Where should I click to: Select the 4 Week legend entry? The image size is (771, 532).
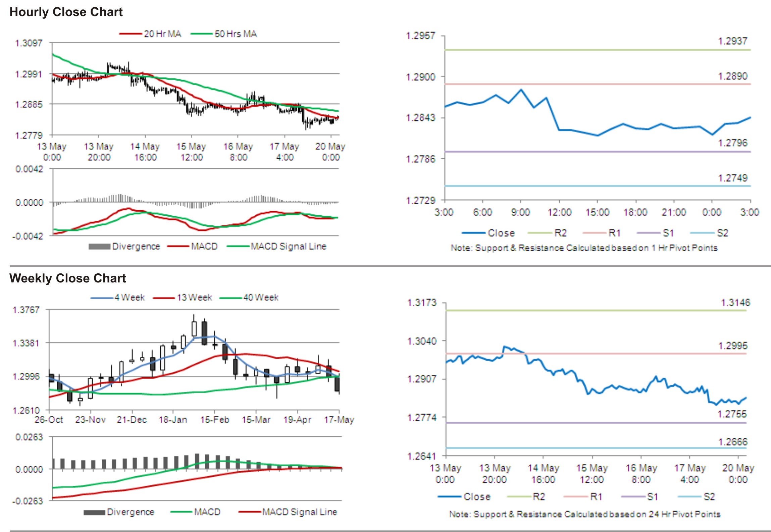tap(118, 298)
